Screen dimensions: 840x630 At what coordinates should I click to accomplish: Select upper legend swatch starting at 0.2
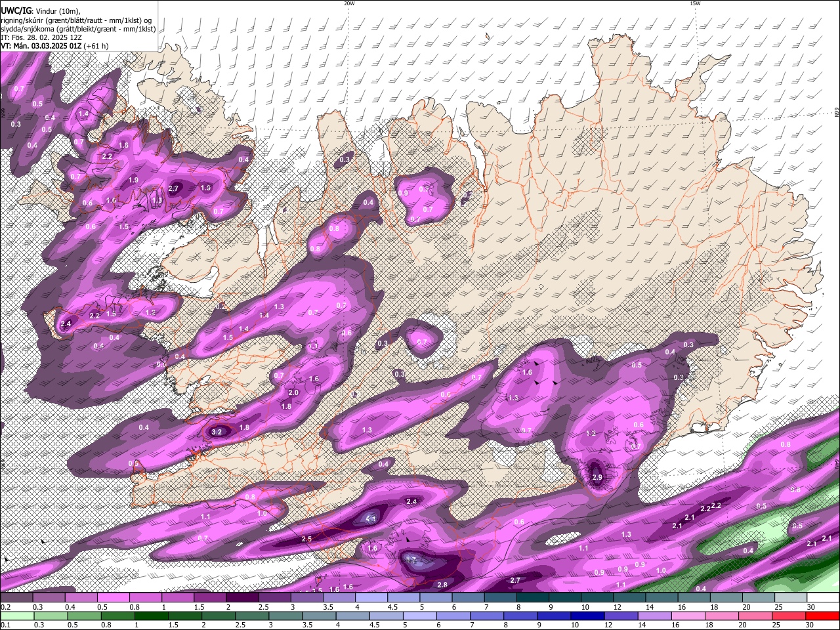point(16,598)
